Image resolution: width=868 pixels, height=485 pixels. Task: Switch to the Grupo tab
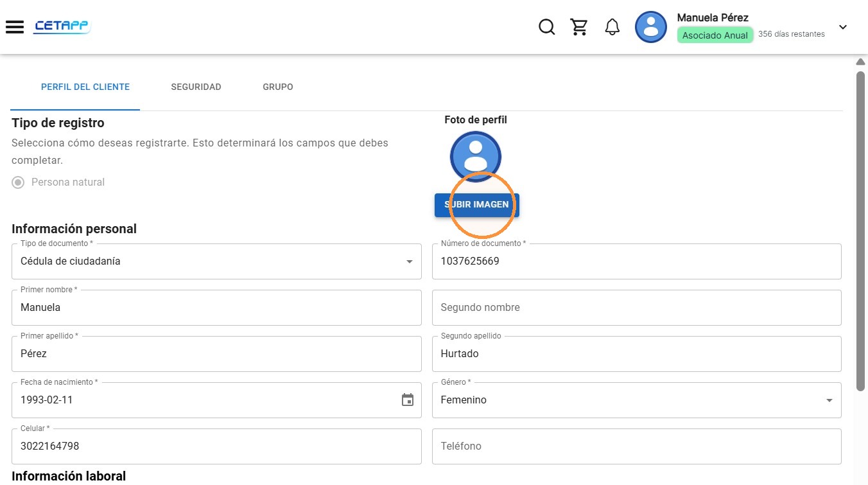[x=278, y=87]
